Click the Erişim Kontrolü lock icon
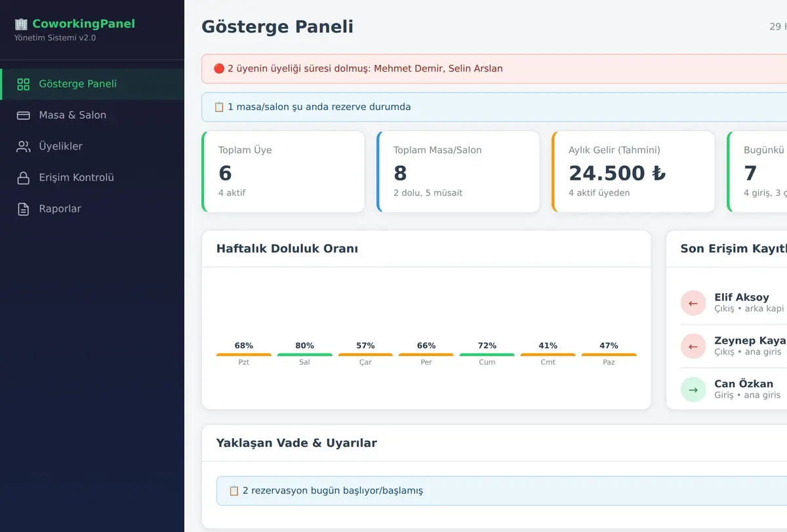The width and height of the screenshot is (787, 532). [x=24, y=178]
